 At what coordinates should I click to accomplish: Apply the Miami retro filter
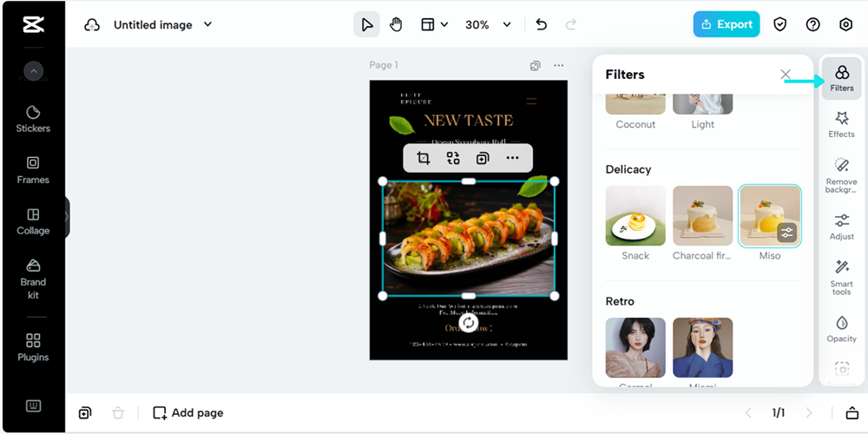point(702,348)
